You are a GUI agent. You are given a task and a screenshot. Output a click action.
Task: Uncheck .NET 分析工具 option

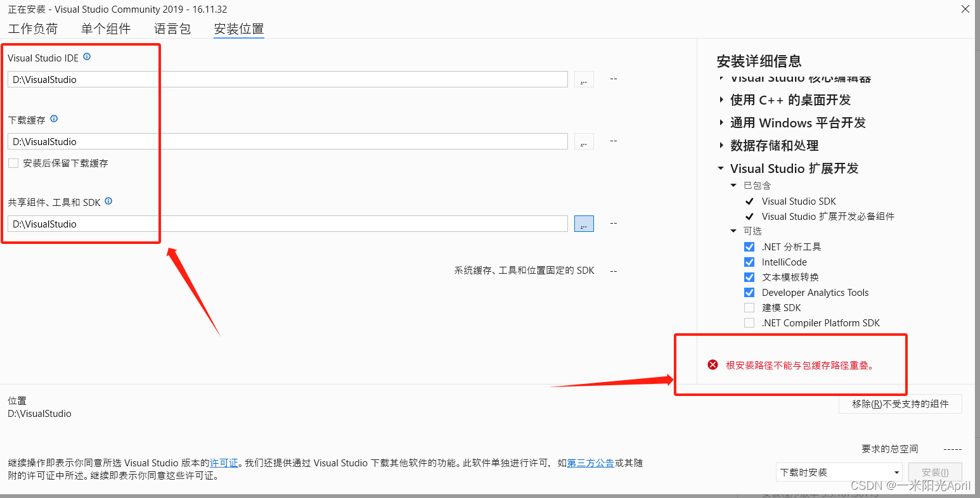749,246
